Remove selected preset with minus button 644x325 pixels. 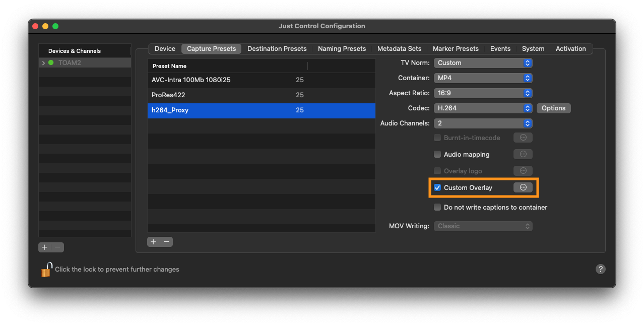166,242
